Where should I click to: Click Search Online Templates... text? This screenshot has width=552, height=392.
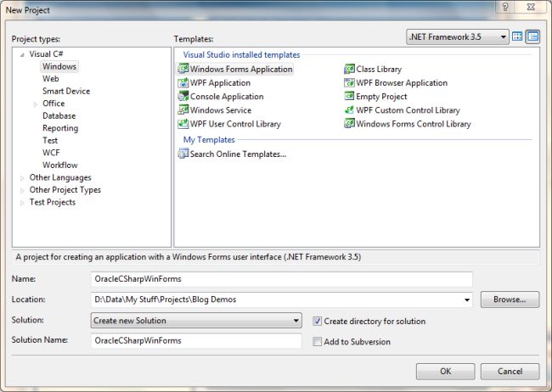[x=238, y=154]
